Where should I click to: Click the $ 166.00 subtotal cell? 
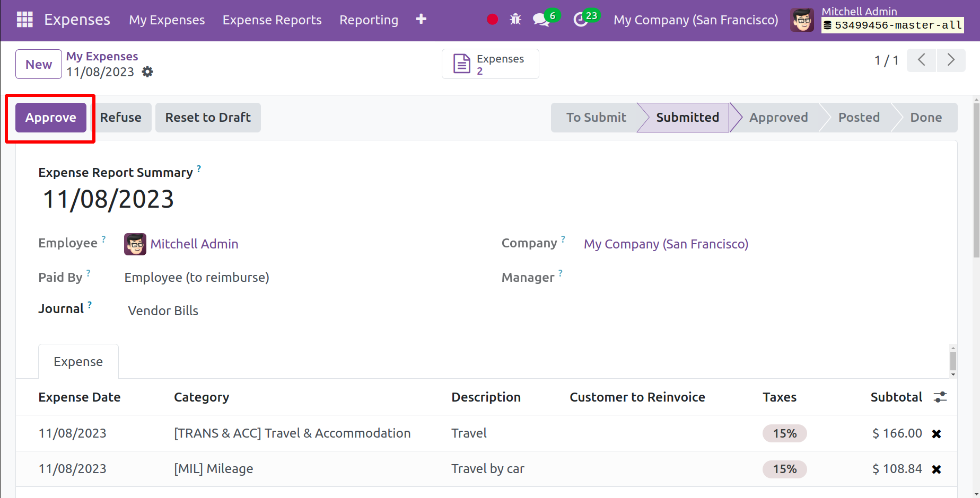point(897,433)
